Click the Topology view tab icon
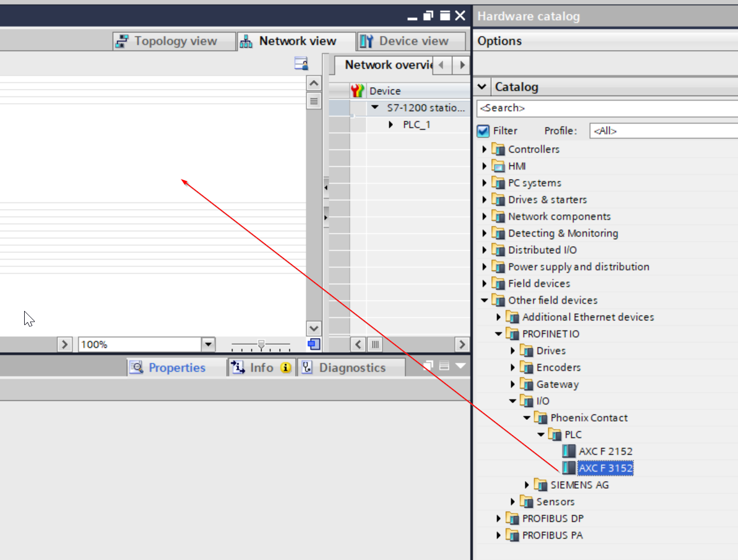The image size is (738, 560). [x=123, y=41]
